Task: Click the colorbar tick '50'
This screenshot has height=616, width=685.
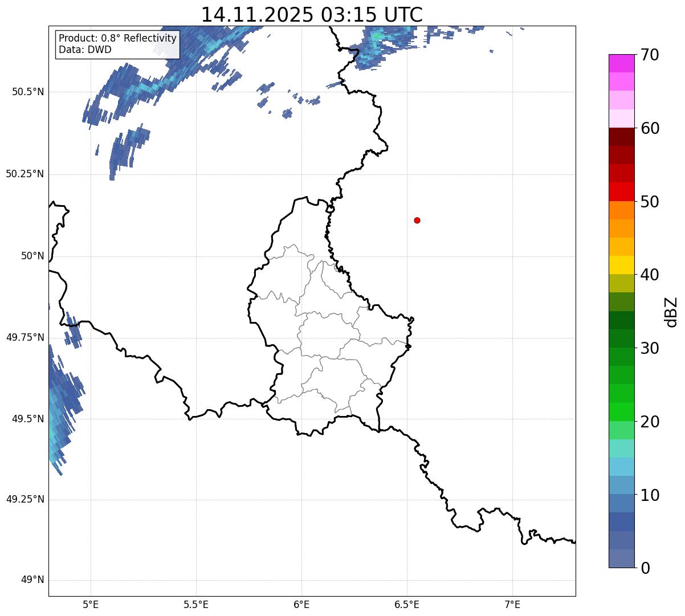Action: [x=649, y=202]
